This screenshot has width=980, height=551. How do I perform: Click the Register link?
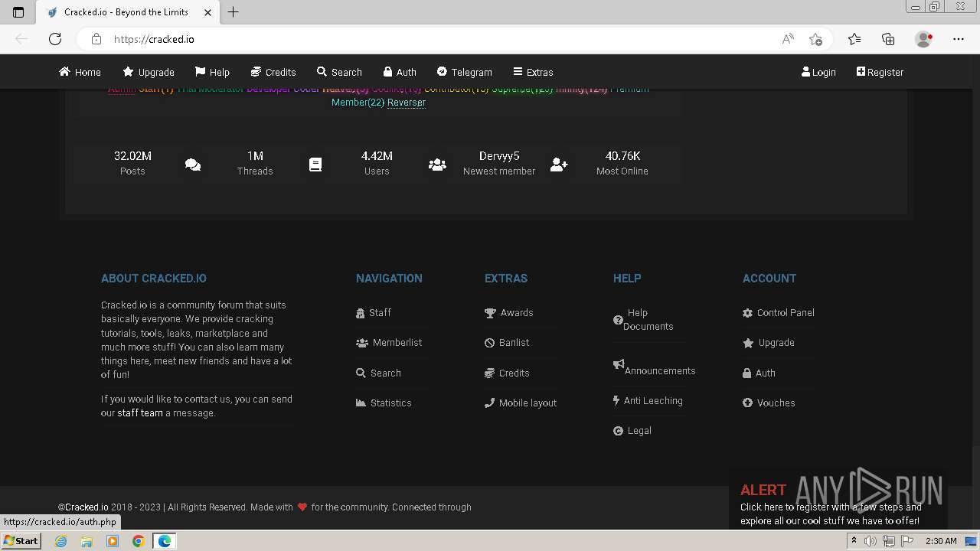[880, 72]
